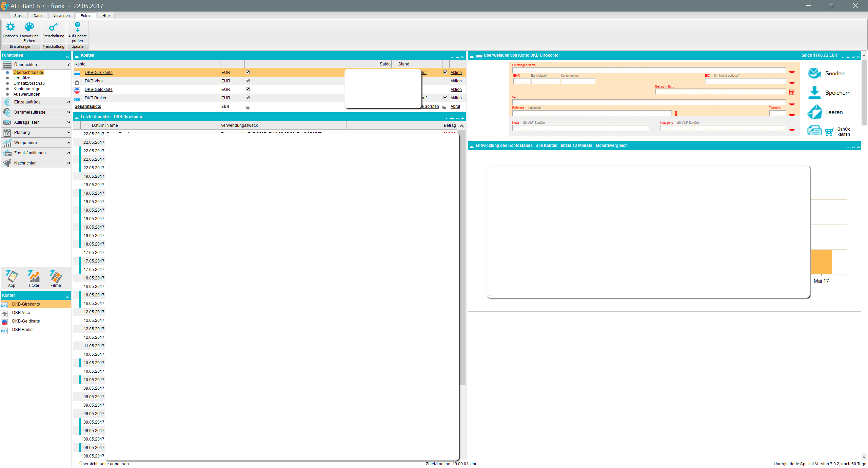Open the Ticker icon
This screenshot has height=468, width=868.
click(34, 277)
